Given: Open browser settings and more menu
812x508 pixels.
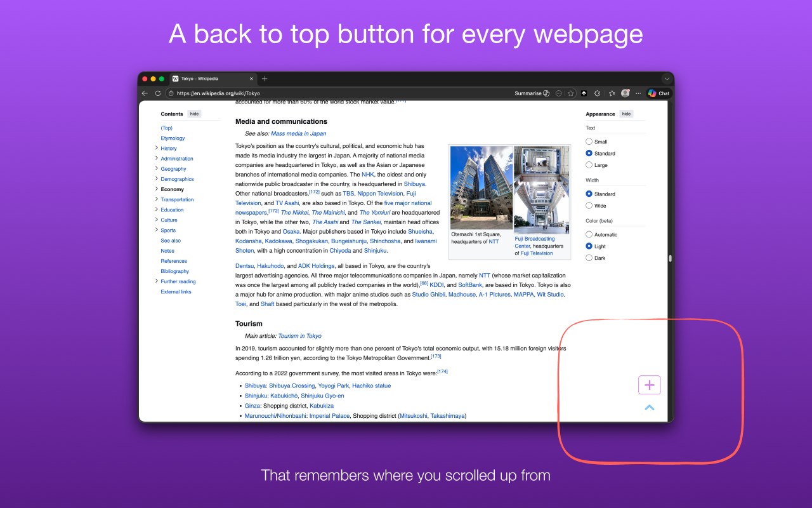Looking at the screenshot, I should [x=638, y=93].
